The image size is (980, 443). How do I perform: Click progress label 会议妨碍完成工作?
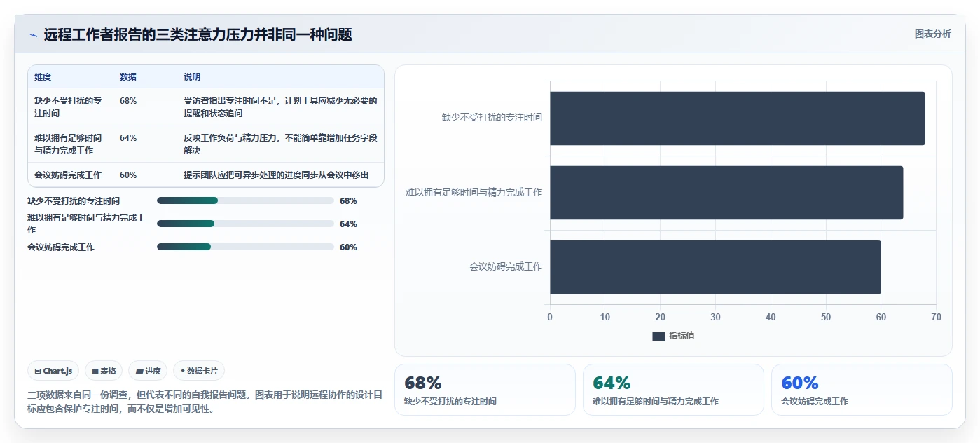(x=61, y=247)
